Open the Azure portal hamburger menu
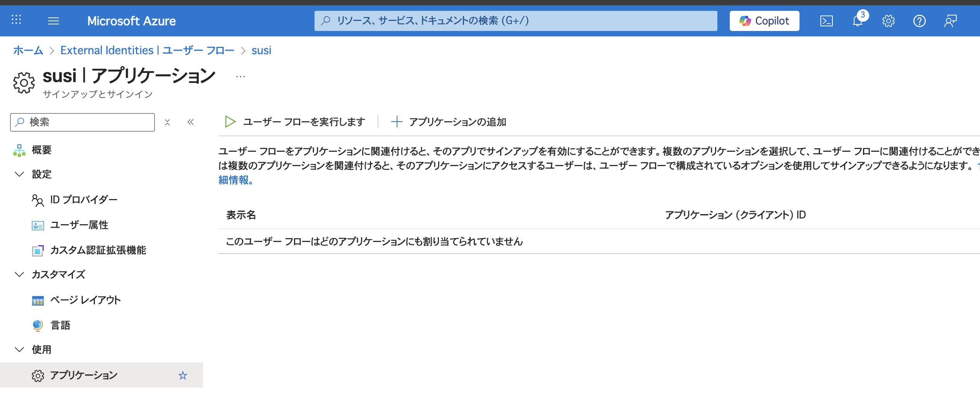The image size is (980, 398). (x=53, y=21)
